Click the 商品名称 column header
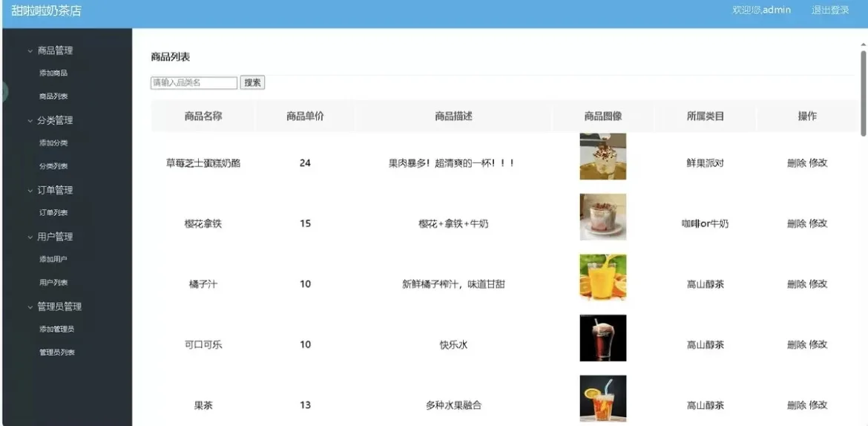 coord(203,116)
